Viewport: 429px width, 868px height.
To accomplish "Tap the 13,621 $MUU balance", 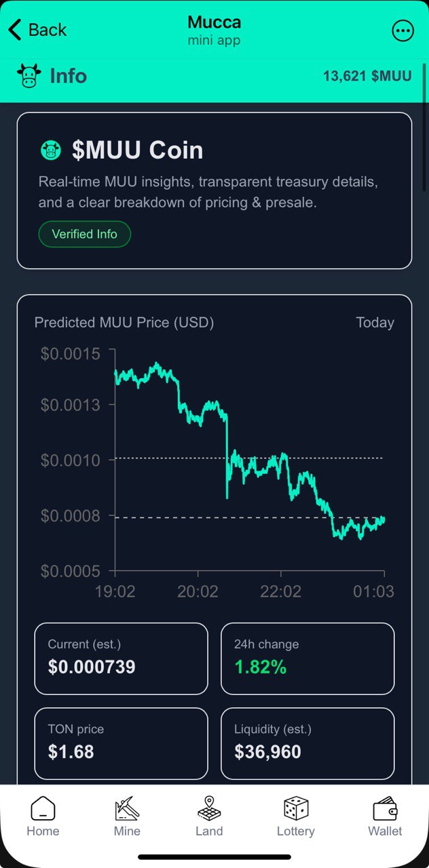I will [367, 76].
